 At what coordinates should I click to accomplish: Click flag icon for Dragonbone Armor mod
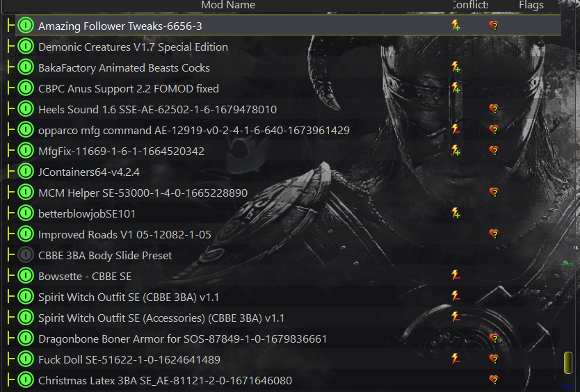click(x=494, y=338)
